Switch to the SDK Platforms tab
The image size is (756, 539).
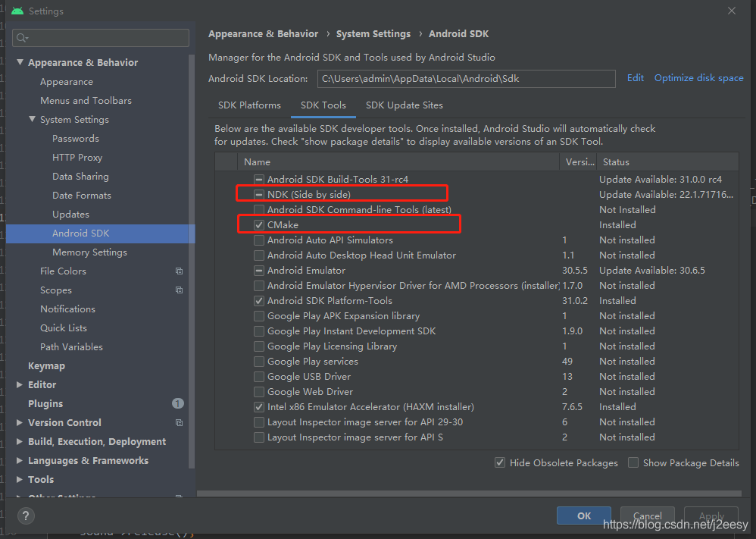(249, 105)
